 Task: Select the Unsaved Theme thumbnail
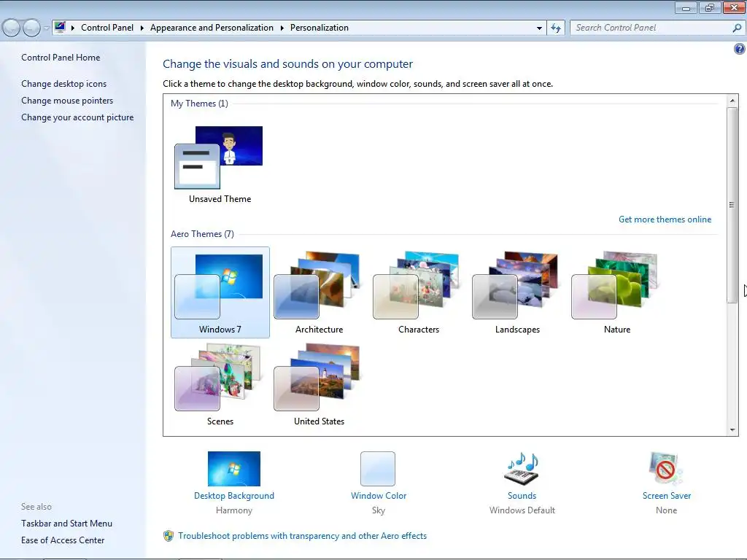pyautogui.click(x=219, y=157)
